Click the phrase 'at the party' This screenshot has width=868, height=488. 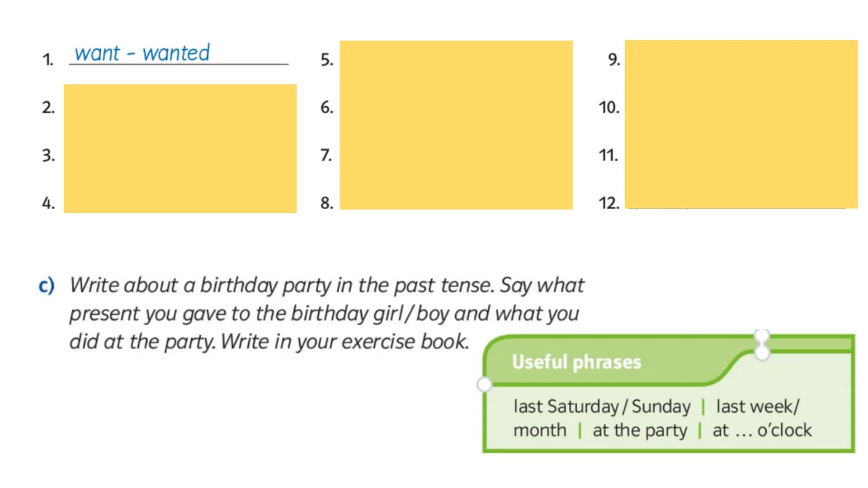(x=640, y=431)
